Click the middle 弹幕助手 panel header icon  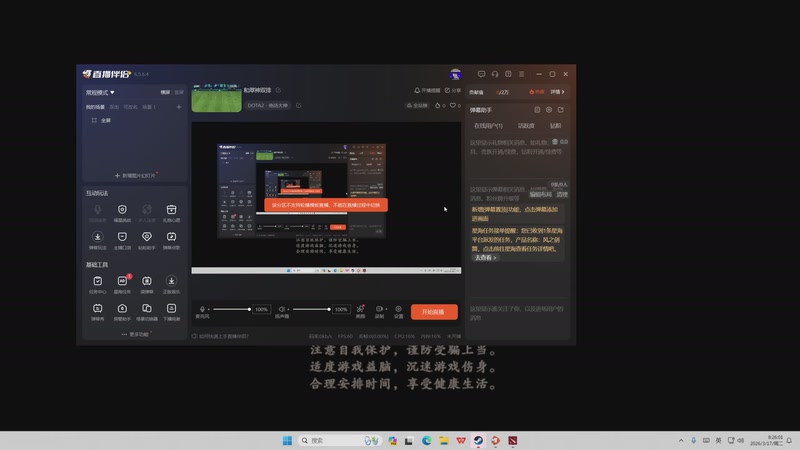point(549,110)
